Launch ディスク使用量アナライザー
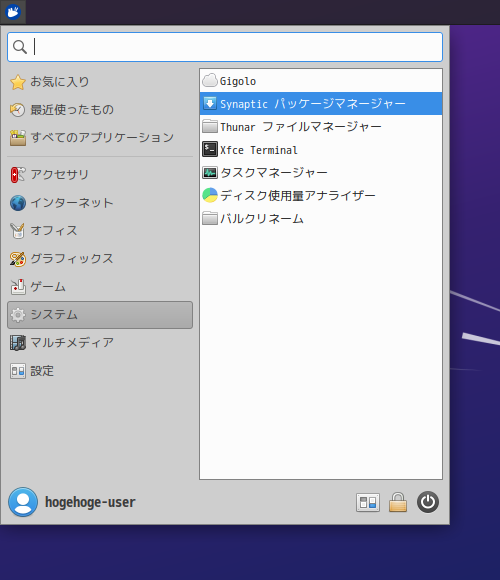 [x=321, y=195]
